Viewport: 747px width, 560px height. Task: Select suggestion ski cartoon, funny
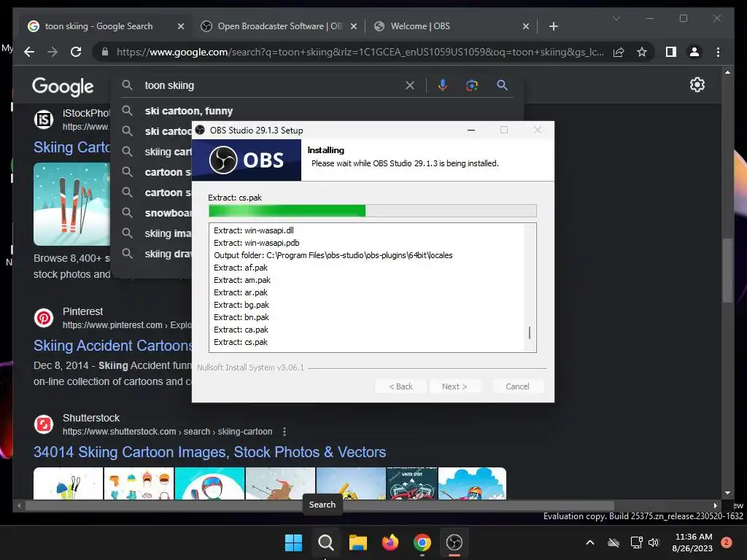189,111
